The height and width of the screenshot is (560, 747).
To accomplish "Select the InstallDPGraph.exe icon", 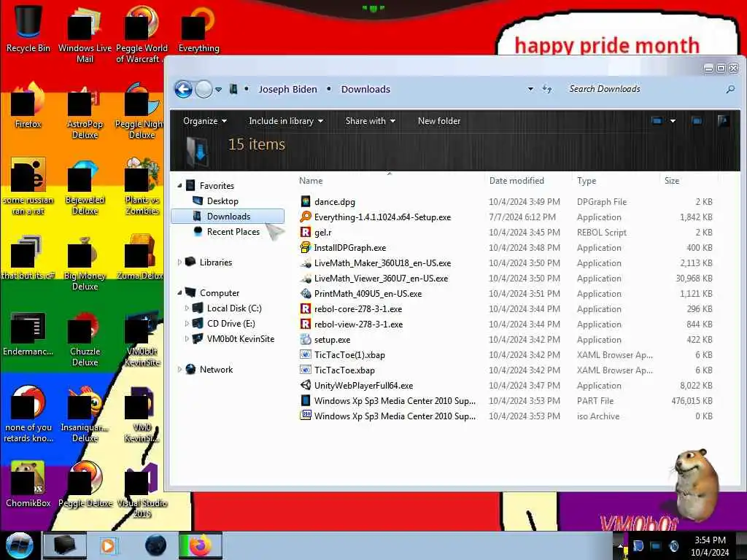I will point(306,248).
